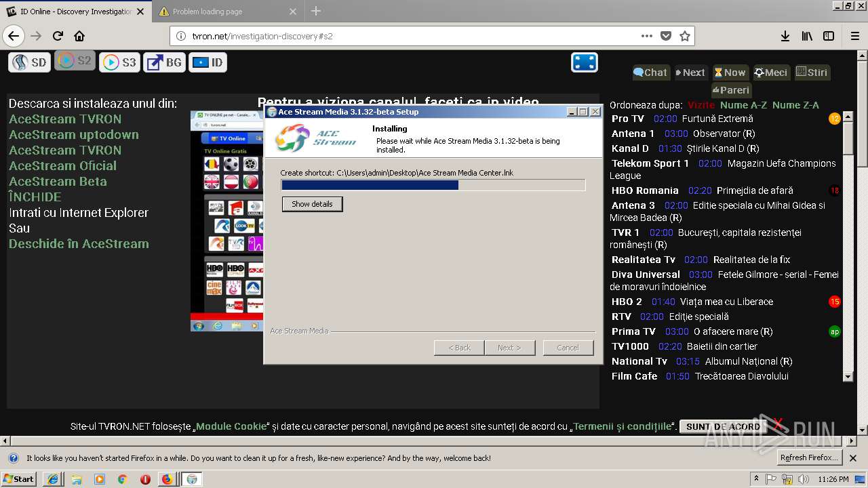Open the Pro TV channel
This screenshot has width=868, height=488.
(x=628, y=119)
